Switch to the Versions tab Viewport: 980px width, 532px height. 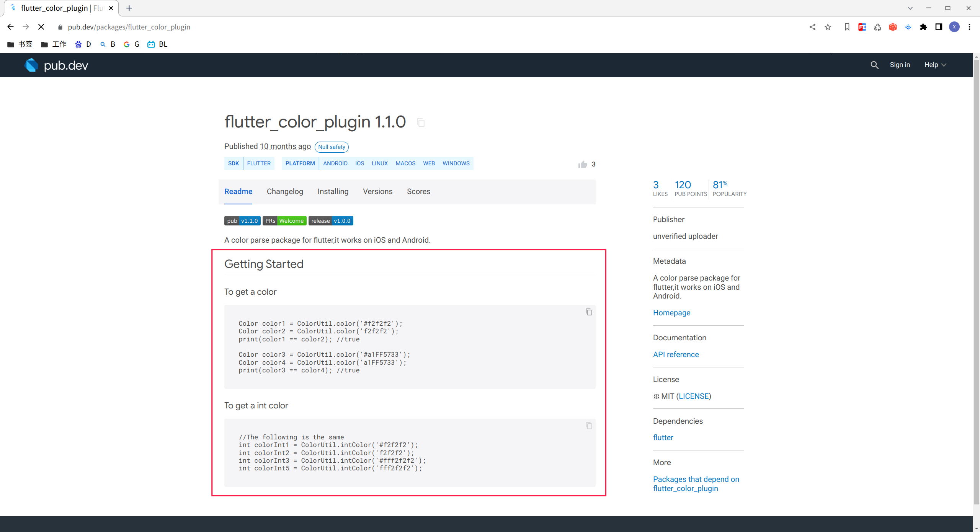pos(377,191)
